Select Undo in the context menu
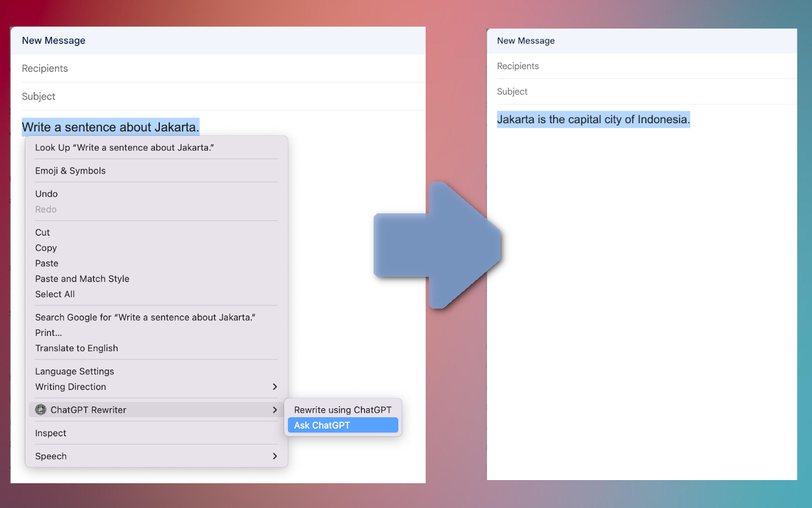 point(156,194)
